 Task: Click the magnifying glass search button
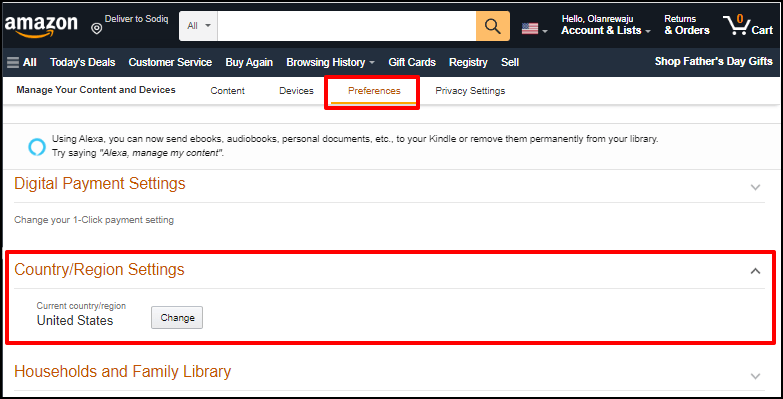[x=493, y=26]
